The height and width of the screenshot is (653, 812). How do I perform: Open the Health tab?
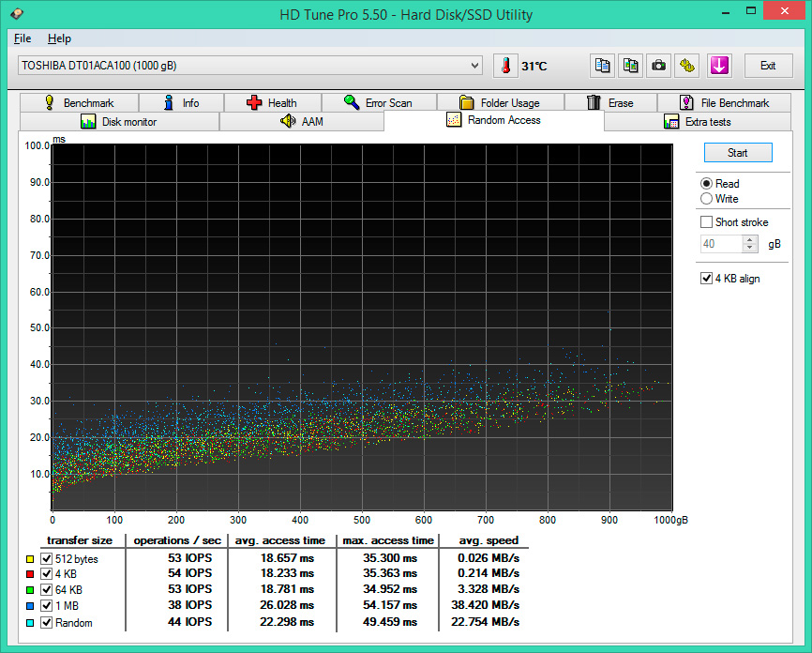click(x=271, y=103)
